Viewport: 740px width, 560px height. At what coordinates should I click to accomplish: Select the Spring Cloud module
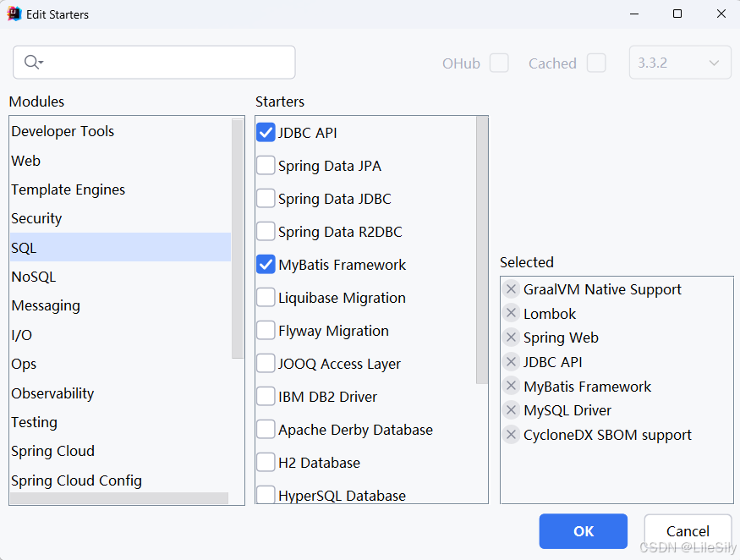120,451
